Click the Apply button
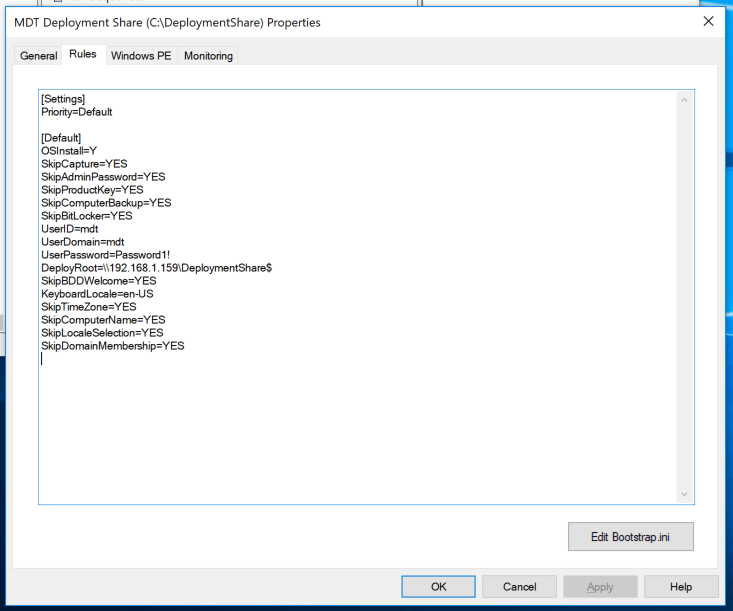This screenshot has width=733, height=611. click(600, 587)
